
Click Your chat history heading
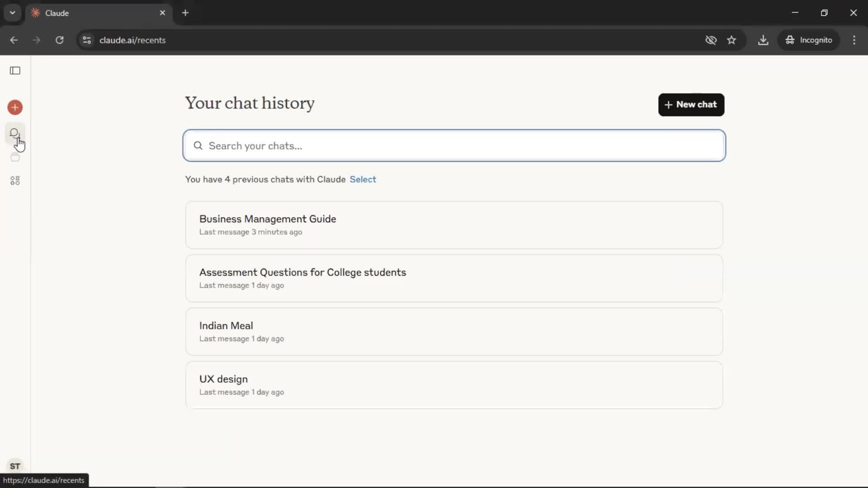(x=250, y=103)
